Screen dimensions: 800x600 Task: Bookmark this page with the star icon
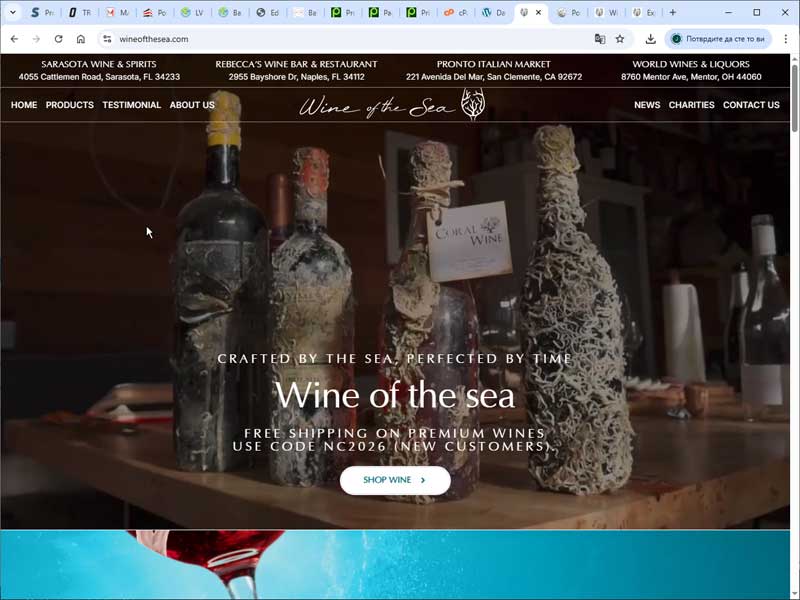click(620, 39)
